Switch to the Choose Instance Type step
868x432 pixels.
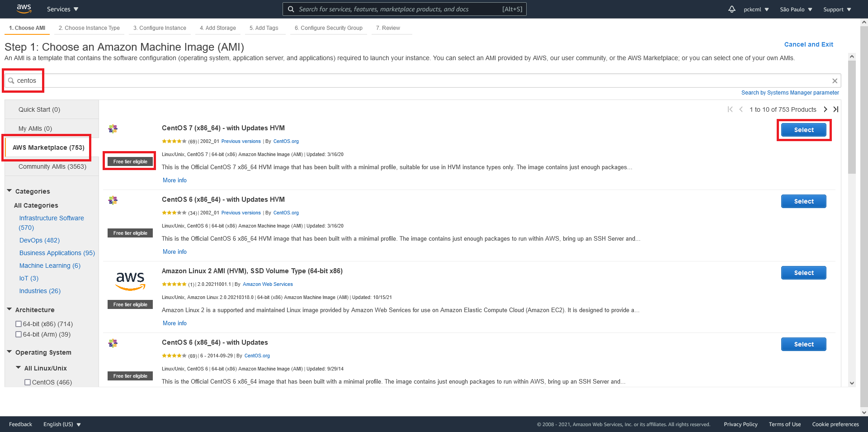(x=89, y=28)
